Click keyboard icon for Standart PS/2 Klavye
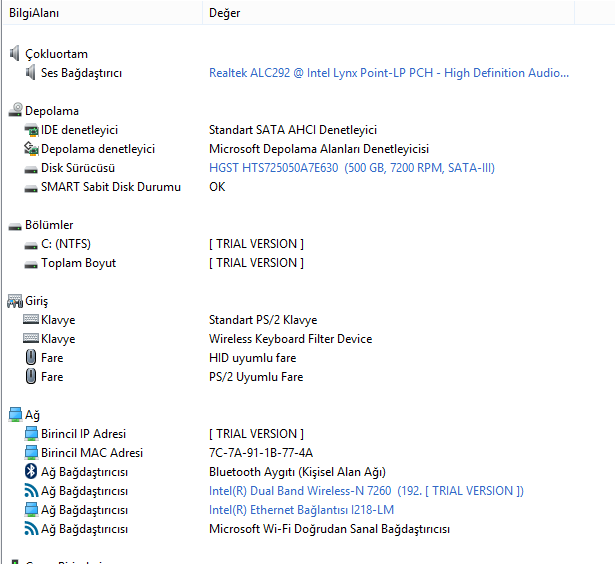The image size is (615, 564). (31, 320)
